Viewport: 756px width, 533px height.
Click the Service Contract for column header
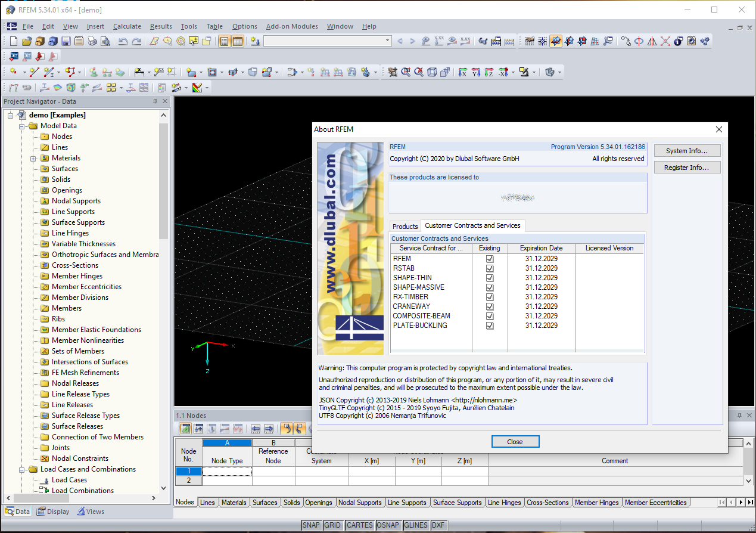point(431,248)
